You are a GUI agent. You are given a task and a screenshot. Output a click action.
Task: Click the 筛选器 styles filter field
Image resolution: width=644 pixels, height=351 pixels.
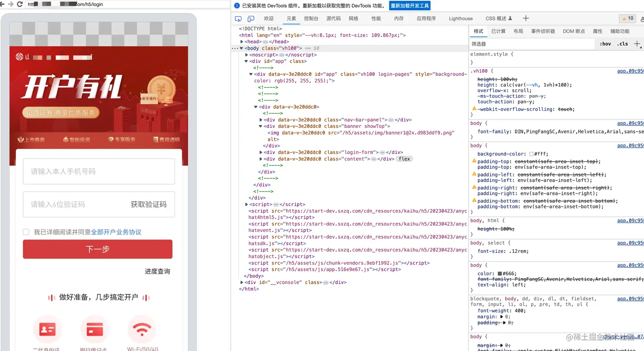tap(532, 44)
